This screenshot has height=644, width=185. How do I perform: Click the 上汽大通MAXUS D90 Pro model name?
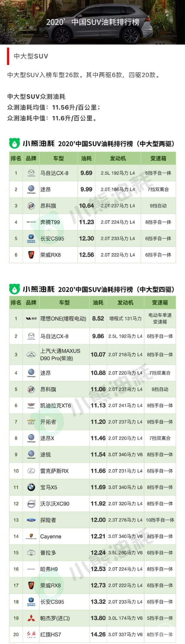click(x=60, y=355)
